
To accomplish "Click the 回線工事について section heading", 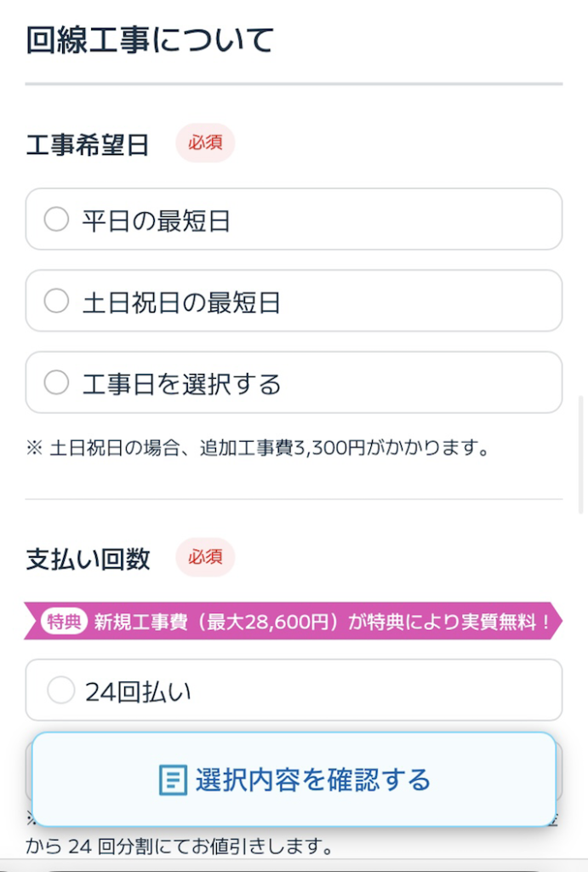I will coord(149,40).
